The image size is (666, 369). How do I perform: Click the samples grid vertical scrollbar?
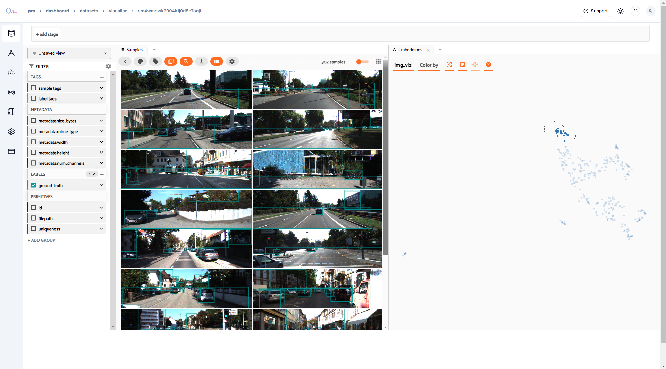(x=385, y=157)
